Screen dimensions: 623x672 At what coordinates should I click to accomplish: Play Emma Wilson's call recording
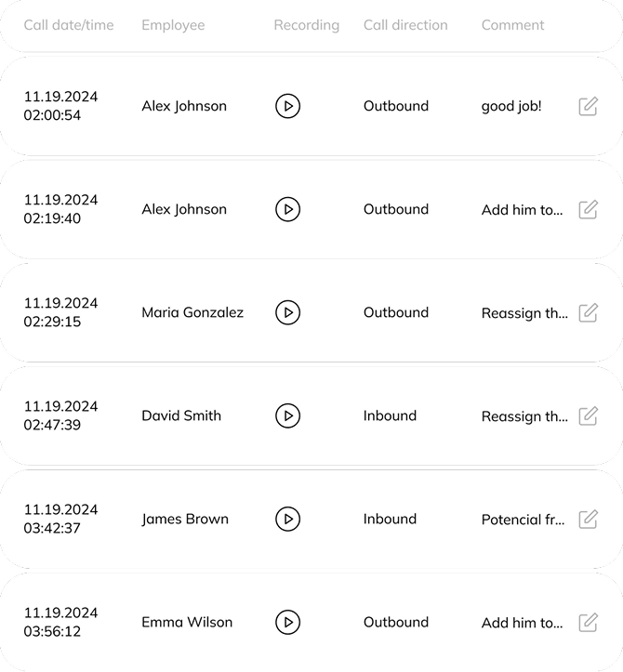click(x=287, y=623)
